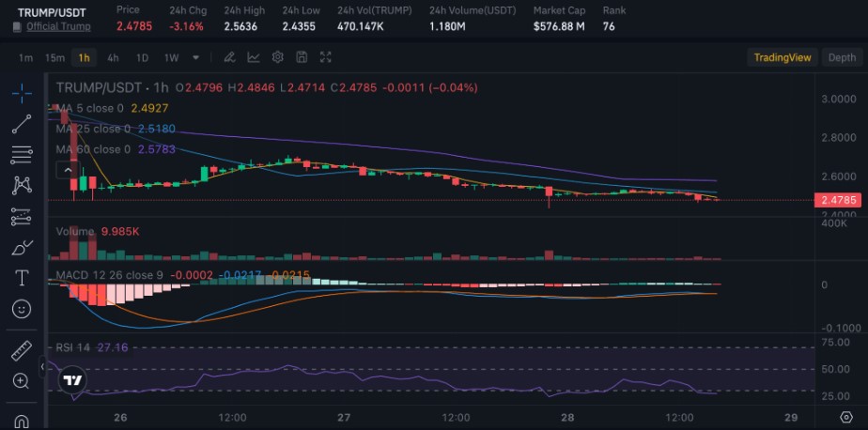
Task: Click the date label 28 on time axis
Action: click(x=567, y=417)
